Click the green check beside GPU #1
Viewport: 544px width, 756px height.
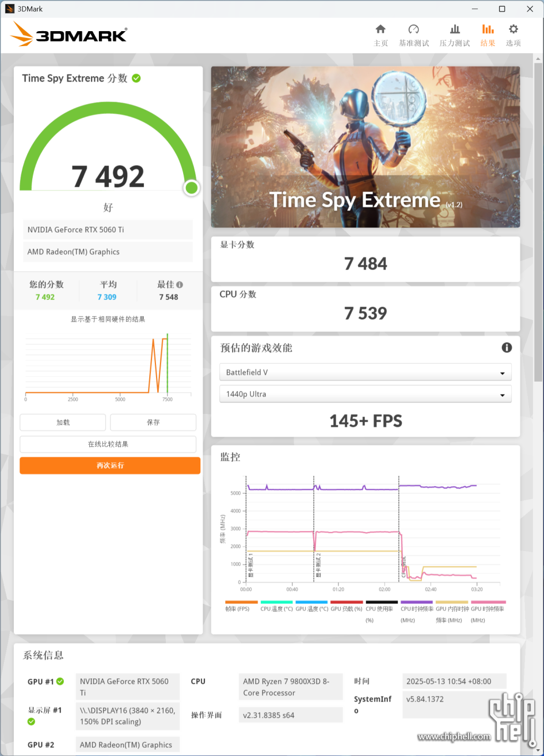[60, 682]
